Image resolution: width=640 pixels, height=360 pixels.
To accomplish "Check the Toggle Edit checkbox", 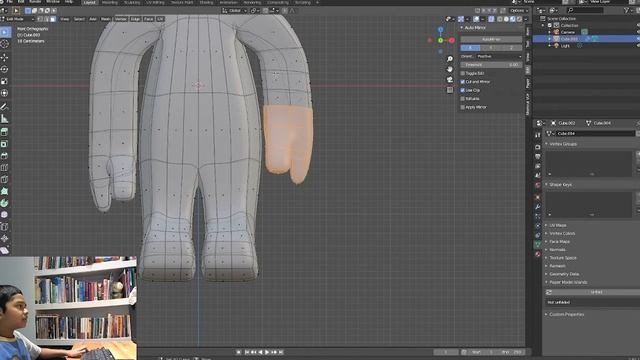I will [462, 73].
